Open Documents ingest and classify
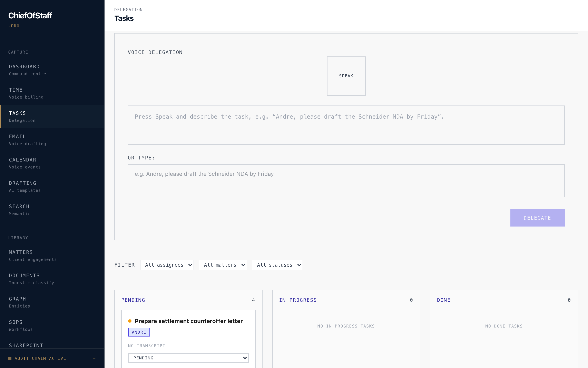The height and width of the screenshot is (368, 588). pyautogui.click(x=52, y=279)
